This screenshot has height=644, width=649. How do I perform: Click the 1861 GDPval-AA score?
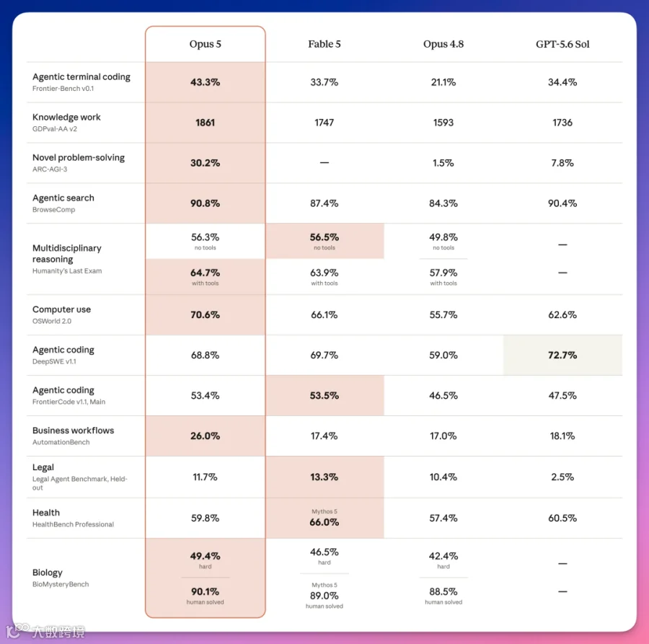tap(206, 123)
